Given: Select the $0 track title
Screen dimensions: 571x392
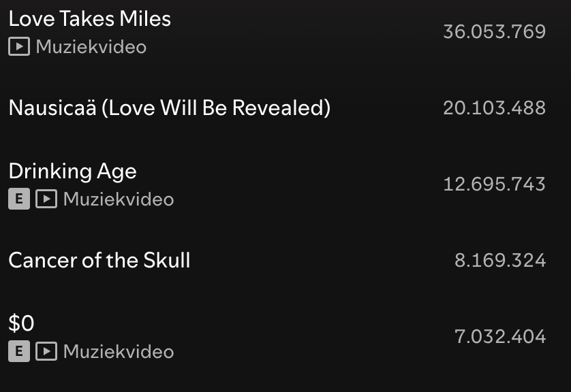Looking at the screenshot, I should [x=21, y=323].
